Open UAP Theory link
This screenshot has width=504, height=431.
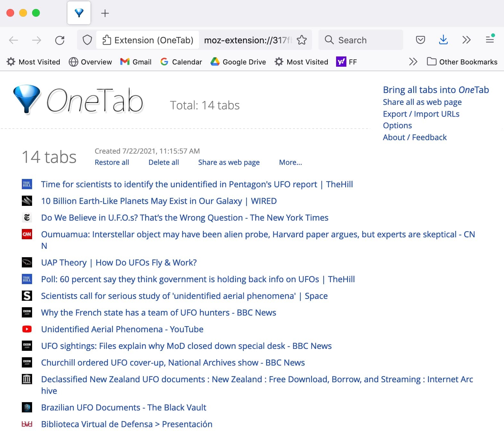click(119, 263)
